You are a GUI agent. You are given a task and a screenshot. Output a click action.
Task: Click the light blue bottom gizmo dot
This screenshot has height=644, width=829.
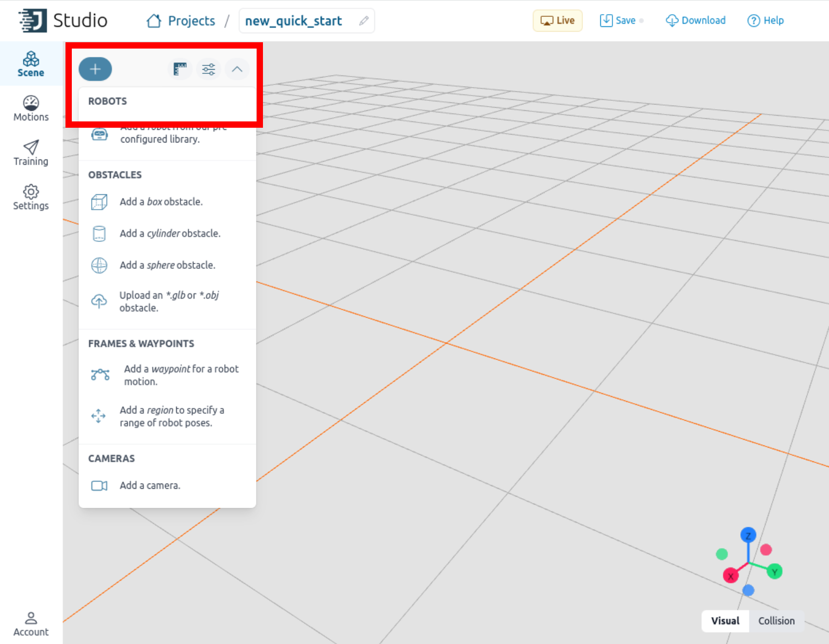click(x=748, y=590)
